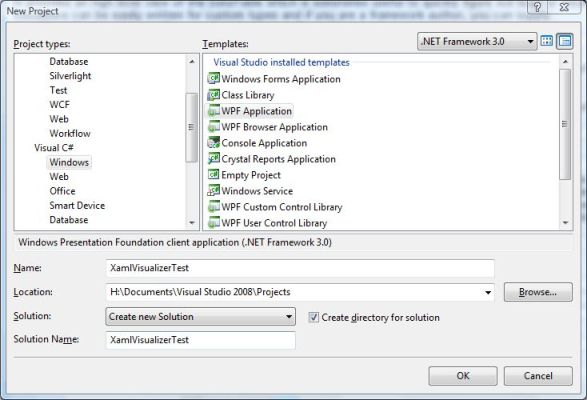Open the Location path dropdown arrow
The image size is (587, 400).
(488, 292)
